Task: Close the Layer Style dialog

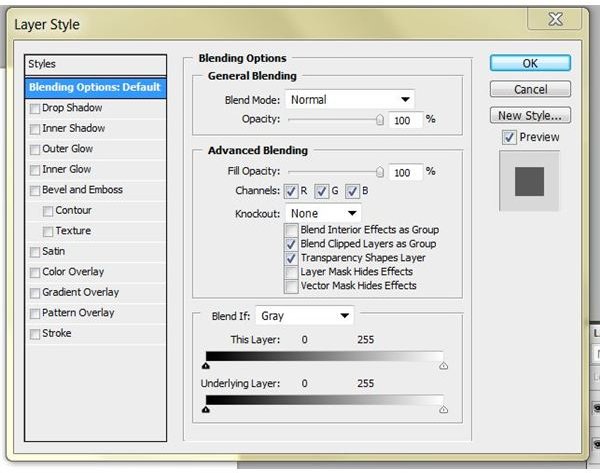Action: [x=555, y=19]
